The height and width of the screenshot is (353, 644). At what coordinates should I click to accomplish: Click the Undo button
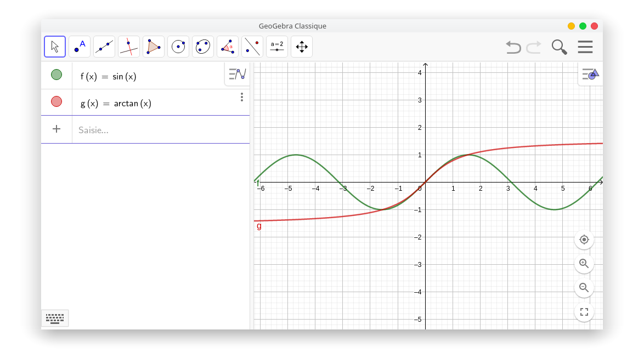coord(513,47)
